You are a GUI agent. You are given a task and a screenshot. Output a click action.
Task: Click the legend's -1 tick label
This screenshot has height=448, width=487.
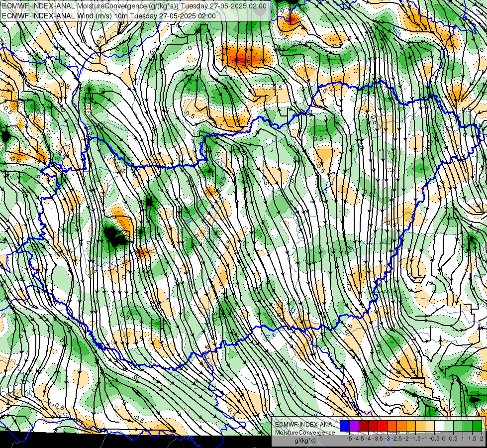point(425,439)
